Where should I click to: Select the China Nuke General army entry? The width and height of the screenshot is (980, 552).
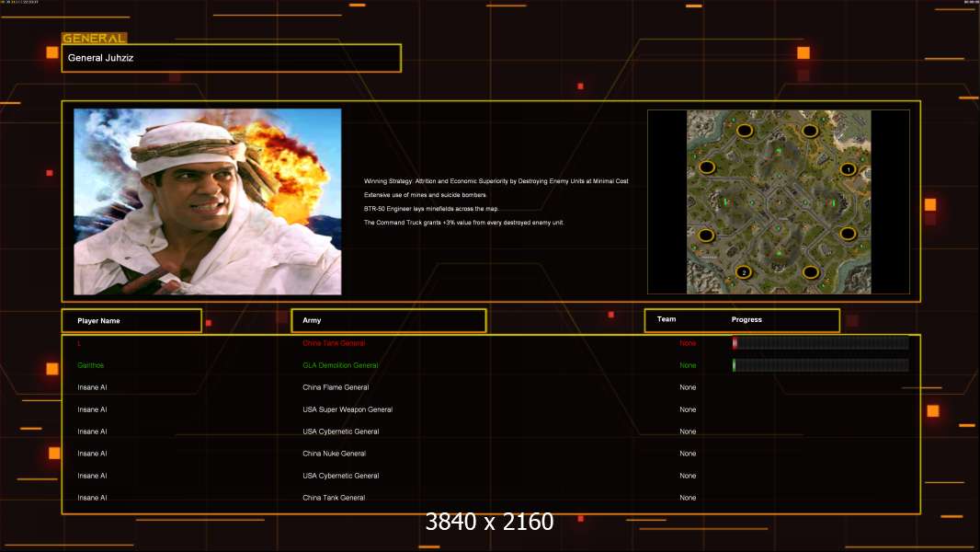pyautogui.click(x=334, y=454)
